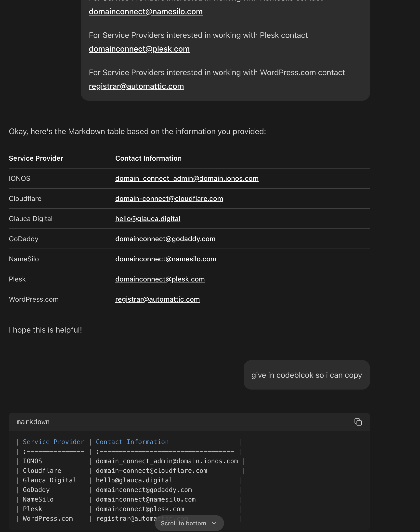420x532 pixels.
Task: Click the hello@glauca.digital link
Action: [147, 219]
